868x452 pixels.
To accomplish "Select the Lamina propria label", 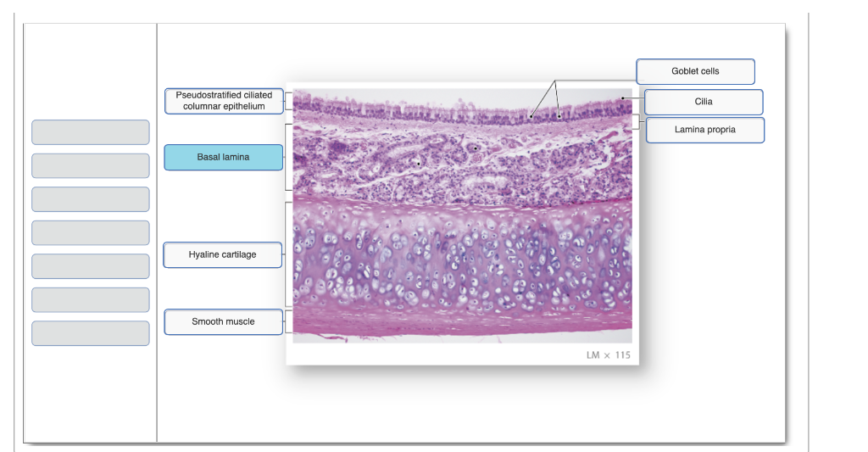I will click(705, 130).
